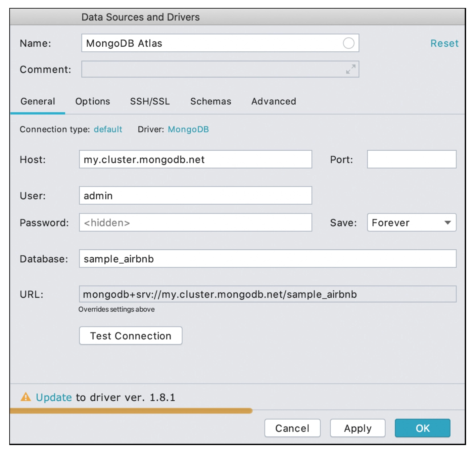Focus the Database field sample_airbnb
This screenshot has height=455, width=476.
click(x=267, y=259)
